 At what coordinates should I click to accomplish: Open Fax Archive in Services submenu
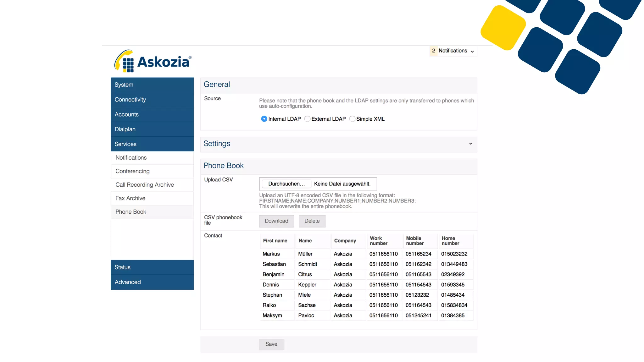coord(130,198)
